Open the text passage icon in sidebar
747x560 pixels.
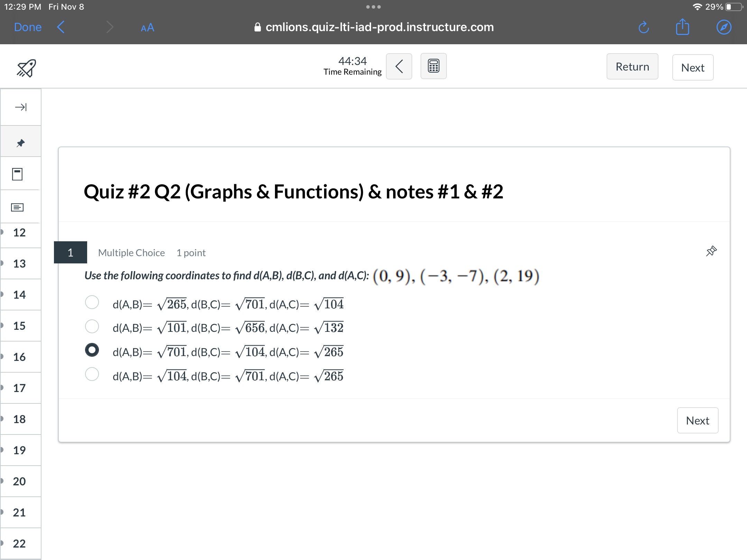[x=17, y=207]
